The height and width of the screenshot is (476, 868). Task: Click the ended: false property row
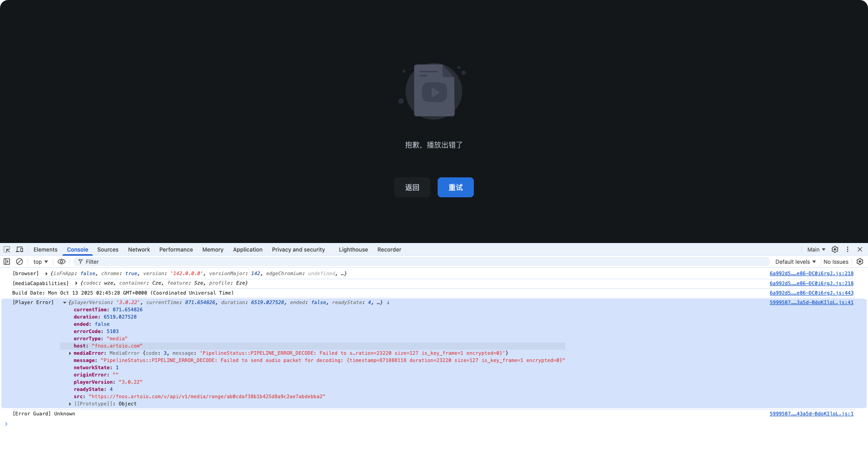(91, 324)
